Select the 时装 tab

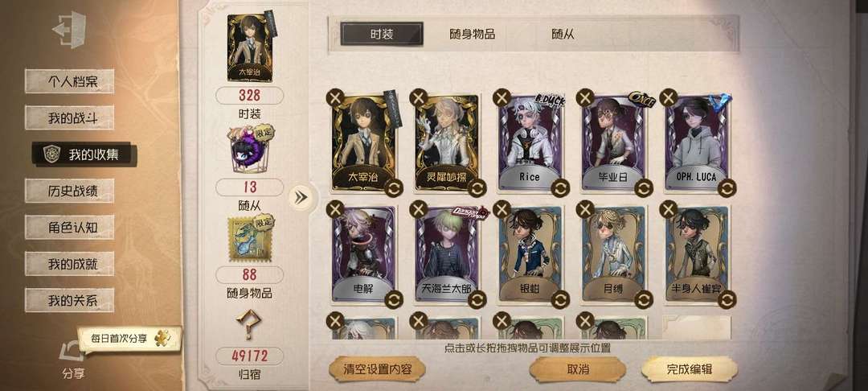382,35
